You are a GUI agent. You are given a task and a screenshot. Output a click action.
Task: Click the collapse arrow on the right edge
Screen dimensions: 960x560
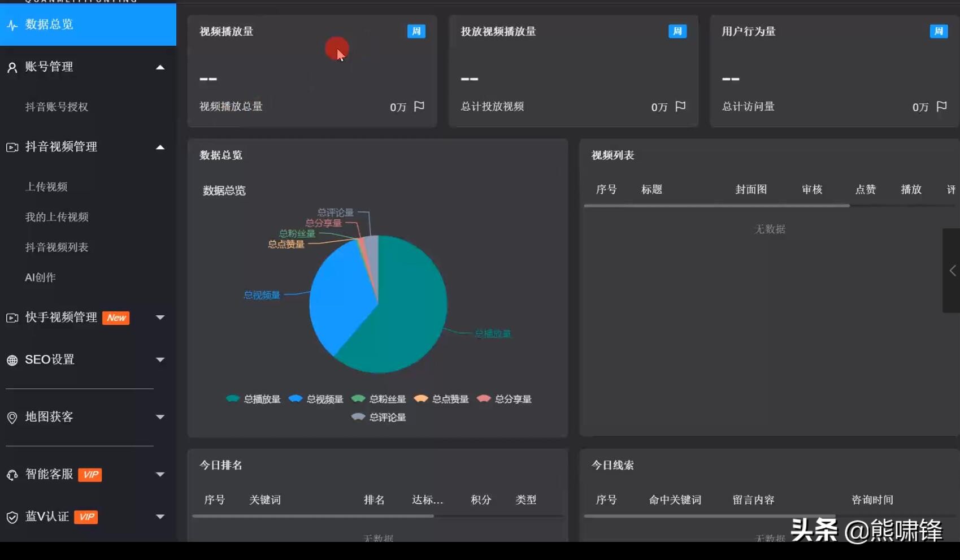(952, 271)
